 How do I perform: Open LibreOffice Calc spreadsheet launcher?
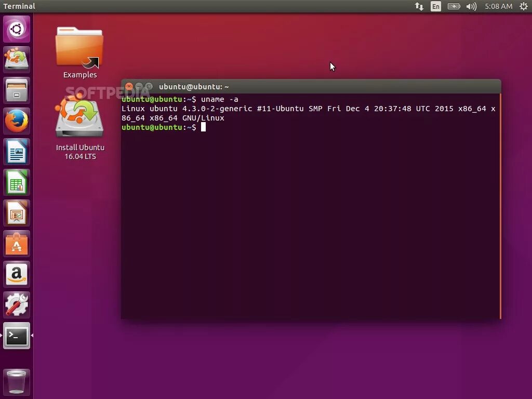(x=16, y=182)
